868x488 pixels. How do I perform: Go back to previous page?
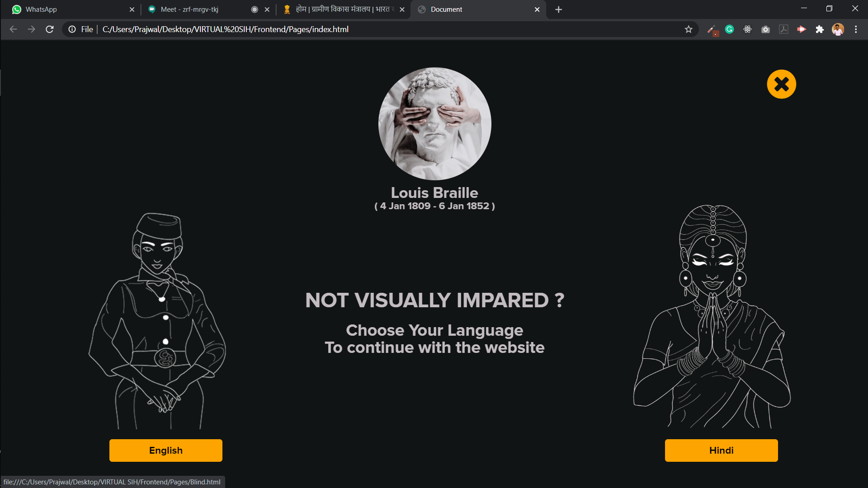coord(13,29)
